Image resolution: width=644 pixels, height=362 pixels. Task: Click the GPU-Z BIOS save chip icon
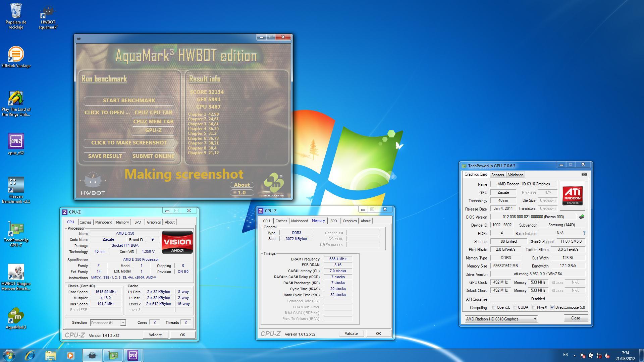(x=582, y=217)
